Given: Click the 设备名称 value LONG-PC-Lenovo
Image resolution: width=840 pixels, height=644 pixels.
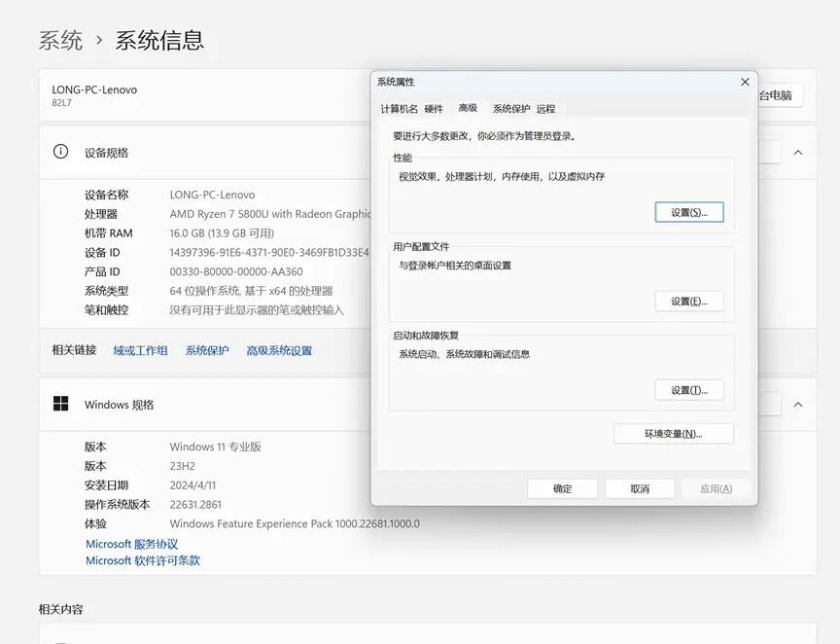Looking at the screenshot, I should click(212, 195).
